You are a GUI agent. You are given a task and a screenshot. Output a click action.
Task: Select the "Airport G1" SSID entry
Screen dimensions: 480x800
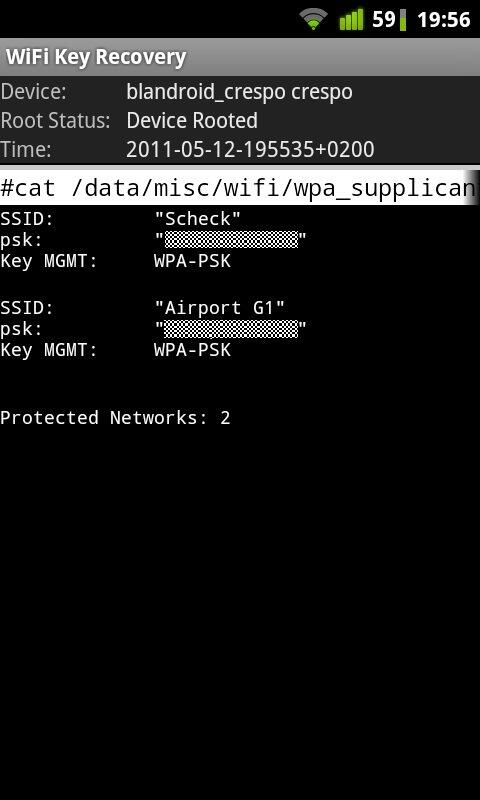click(x=219, y=308)
